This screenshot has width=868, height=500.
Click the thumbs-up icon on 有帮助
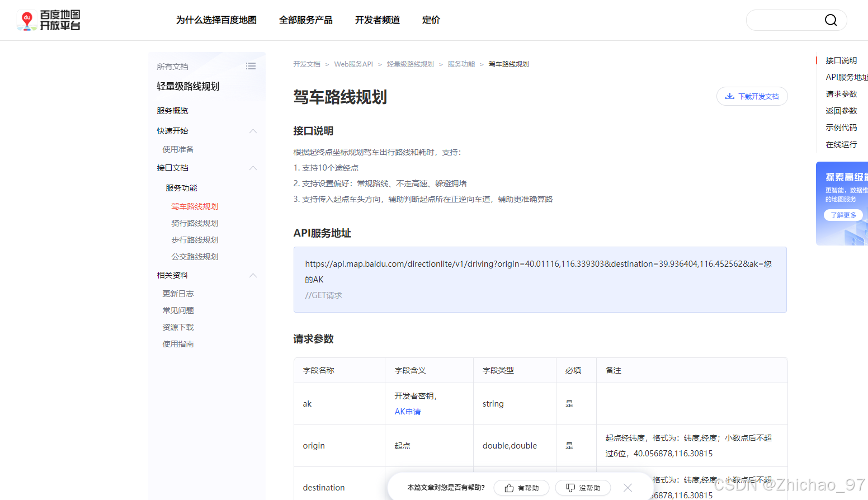coord(509,488)
